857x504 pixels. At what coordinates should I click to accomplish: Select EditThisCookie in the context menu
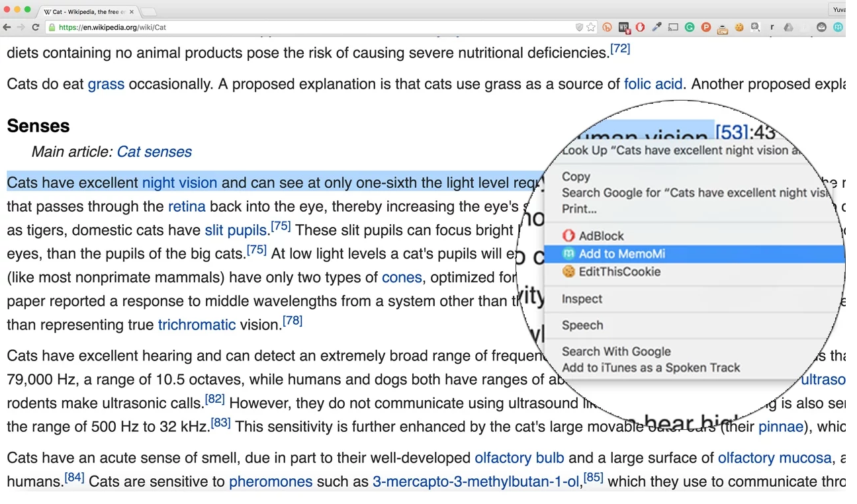694,271
